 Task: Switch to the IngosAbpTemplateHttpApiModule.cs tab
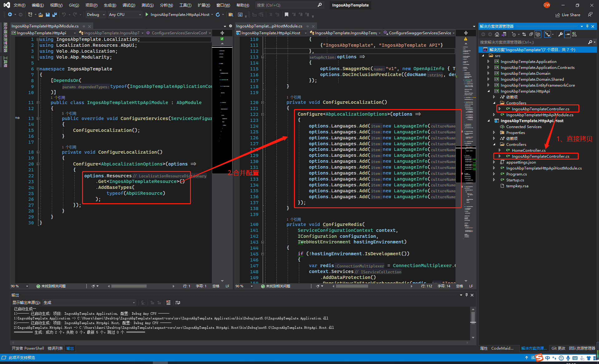click(x=45, y=26)
